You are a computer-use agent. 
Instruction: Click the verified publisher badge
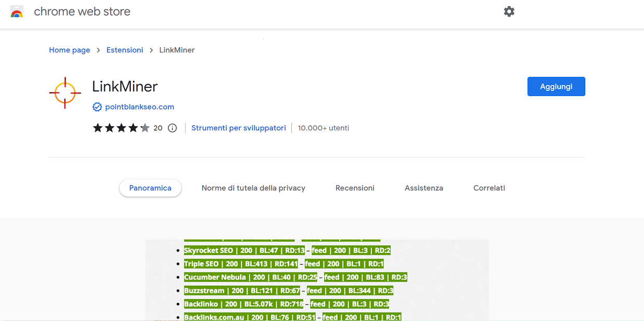tap(97, 106)
